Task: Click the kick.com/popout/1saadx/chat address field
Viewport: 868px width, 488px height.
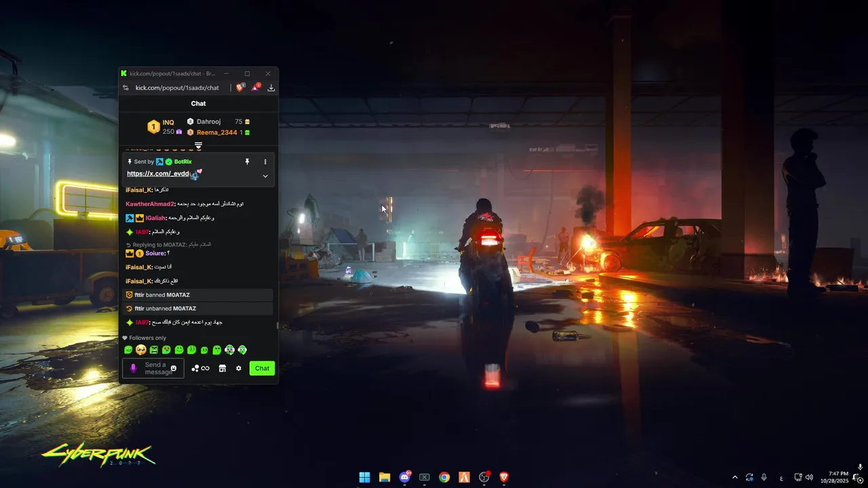Action: [177, 87]
